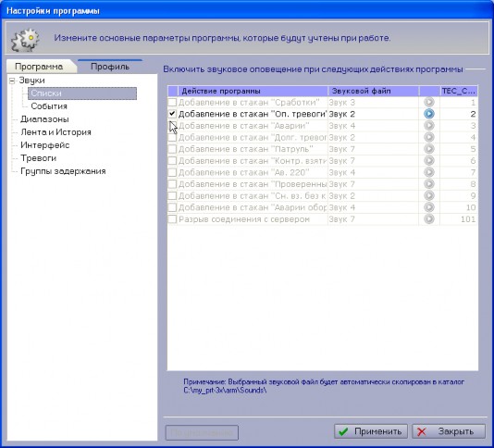The width and height of the screenshot is (494, 448).
Task: Select События under Звуки
Action: click(49, 106)
